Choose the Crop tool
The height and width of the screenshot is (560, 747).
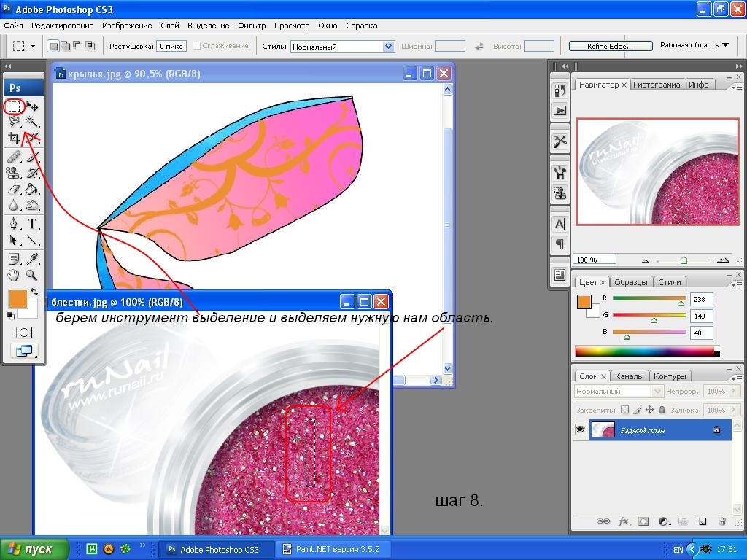[x=14, y=138]
